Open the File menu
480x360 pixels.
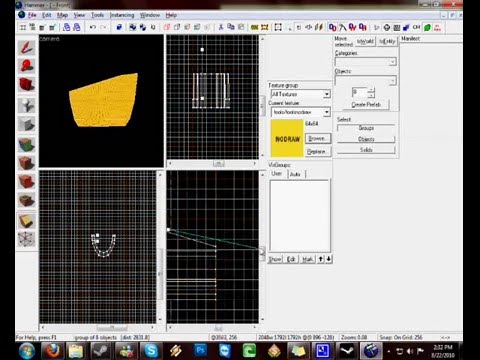32,15
